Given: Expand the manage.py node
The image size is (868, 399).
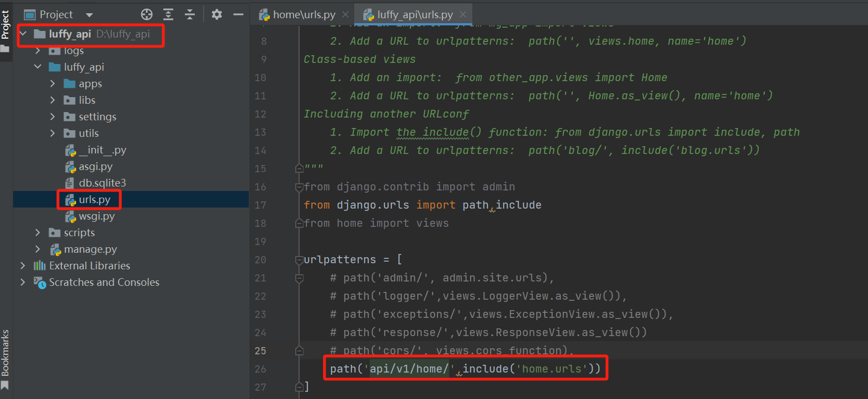Looking at the screenshot, I should coord(38,249).
